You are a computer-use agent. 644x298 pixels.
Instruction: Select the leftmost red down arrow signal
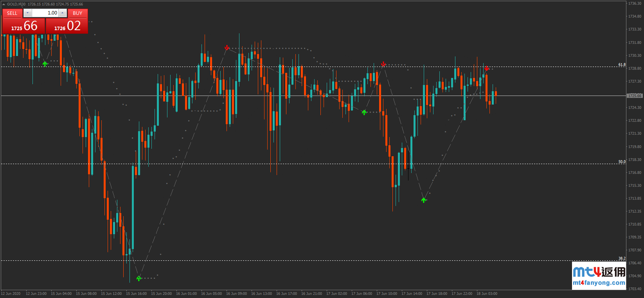(x=227, y=48)
